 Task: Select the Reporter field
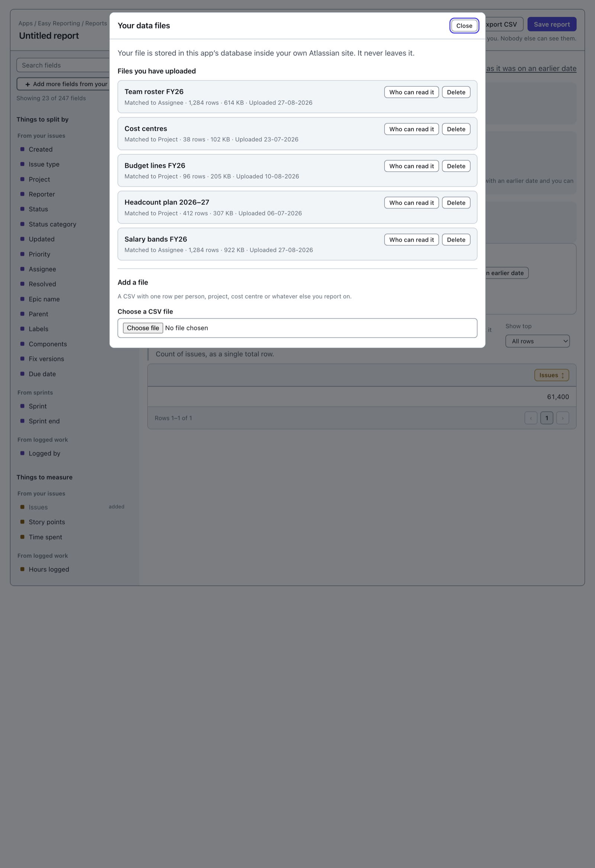41,194
